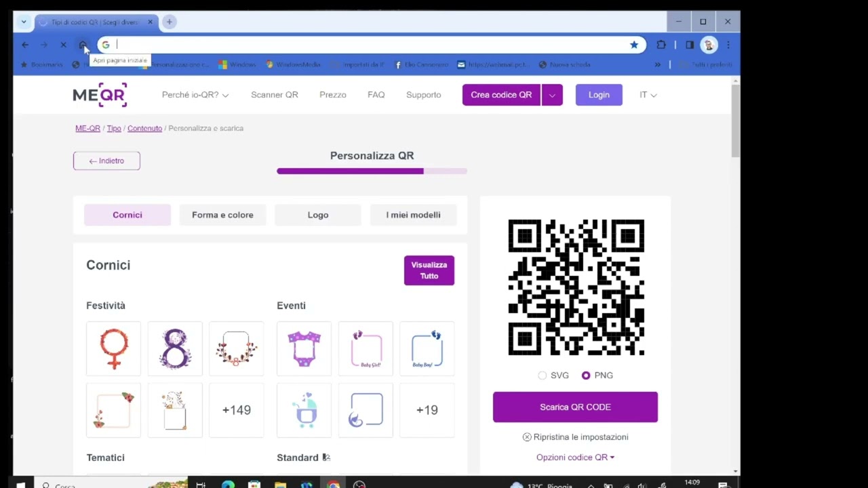Image resolution: width=868 pixels, height=488 pixels.
Task: Bookmark this page with the star icon
Action: click(x=634, y=45)
